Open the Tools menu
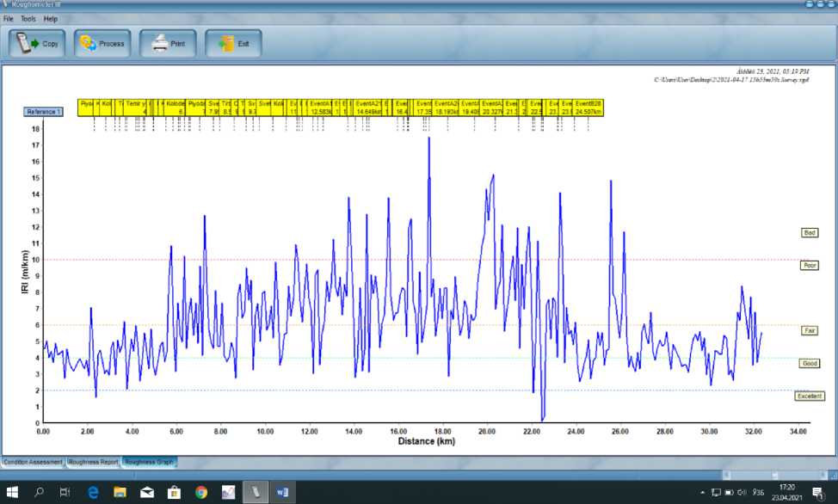Screen dimensions: 838x504 [x=28, y=18]
